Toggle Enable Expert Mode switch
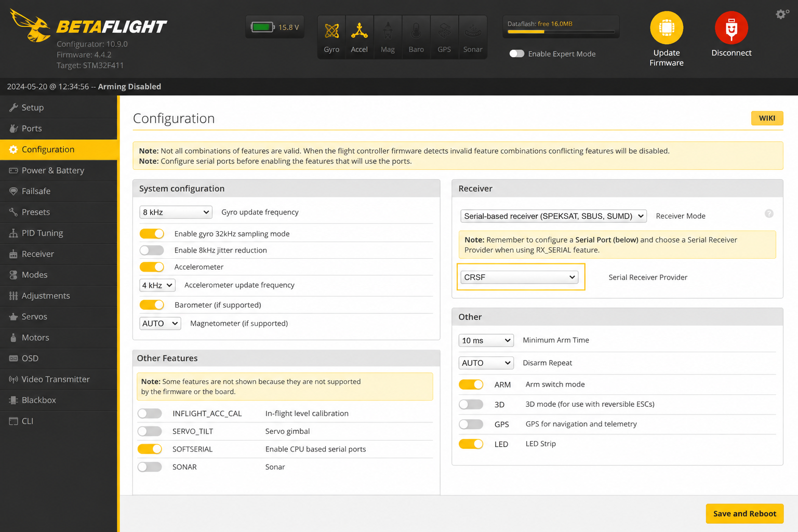Image resolution: width=798 pixels, height=532 pixels. point(517,54)
